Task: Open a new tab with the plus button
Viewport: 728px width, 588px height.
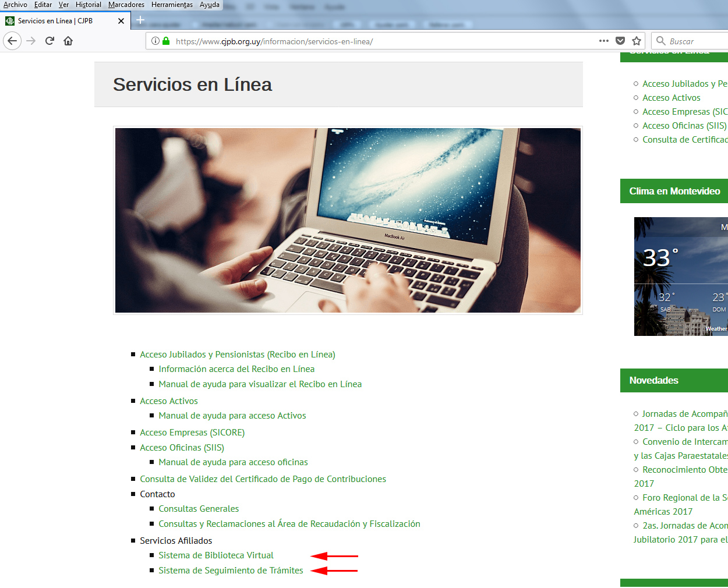Action: click(x=140, y=20)
